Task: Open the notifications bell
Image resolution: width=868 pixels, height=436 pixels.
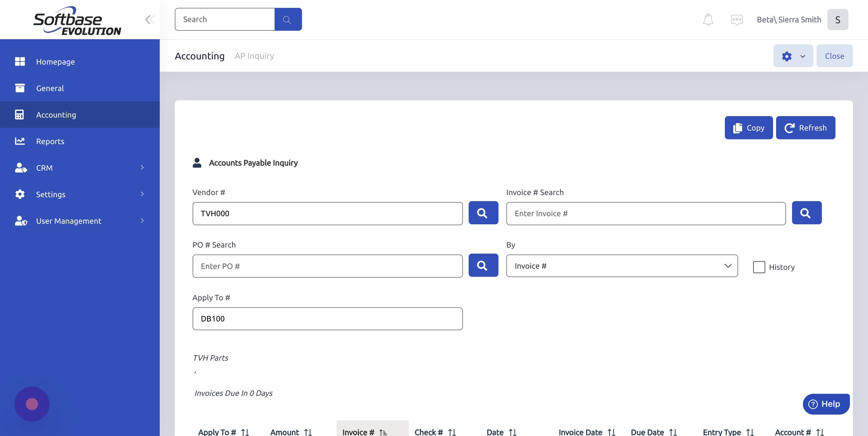Action: [x=708, y=19]
